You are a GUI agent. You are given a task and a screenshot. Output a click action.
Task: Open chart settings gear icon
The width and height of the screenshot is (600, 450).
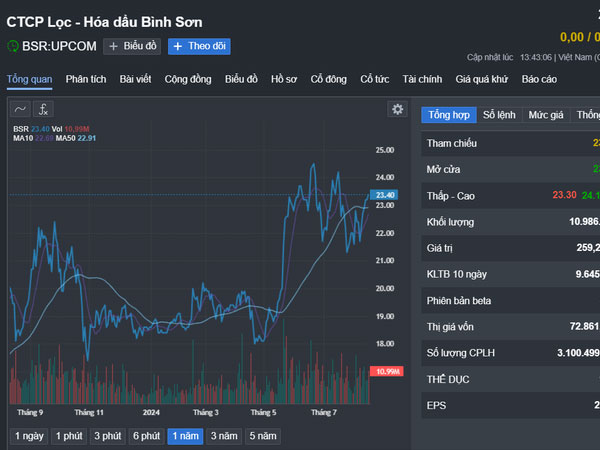(397, 109)
